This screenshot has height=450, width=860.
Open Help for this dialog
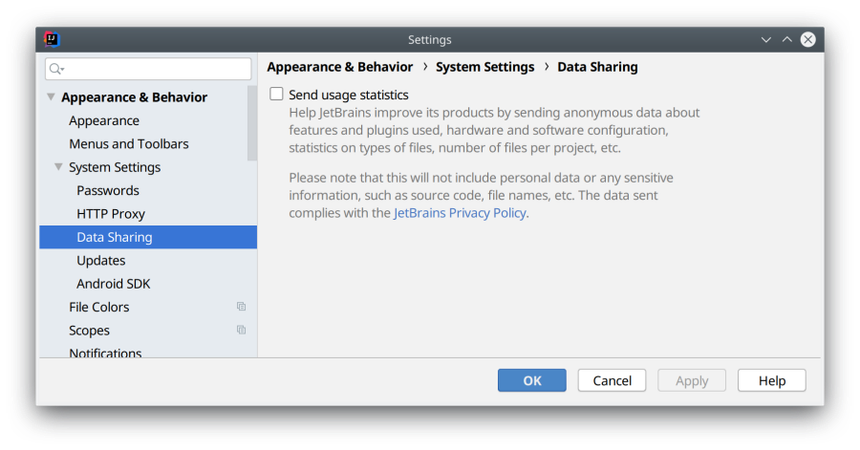pos(771,380)
